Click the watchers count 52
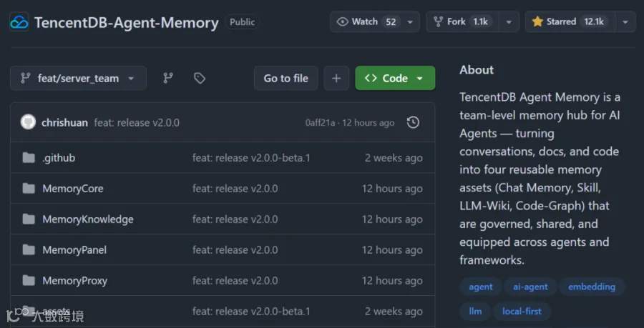The width and height of the screenshot is (644, 328). tap(391, 21)
